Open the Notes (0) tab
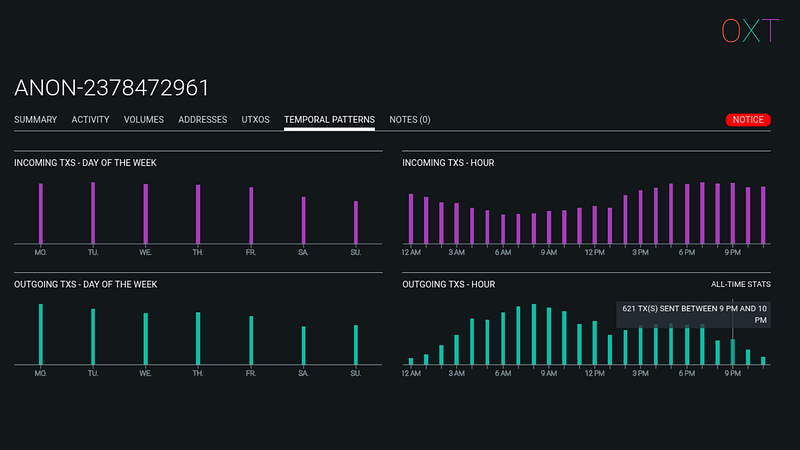 410,120
